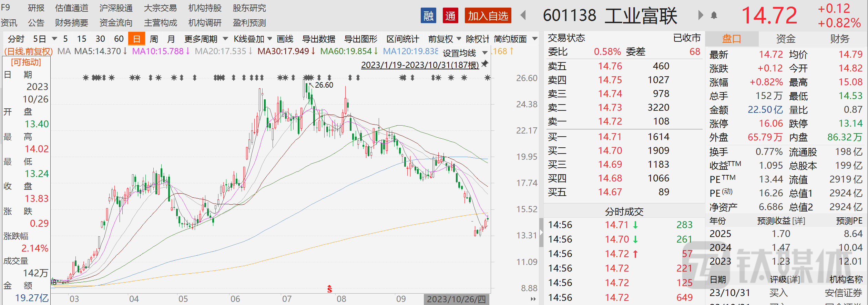Click the double-arrow icon at chart bottom right
Viewport: 868px width, 305px height.
[x=533, y=299]
